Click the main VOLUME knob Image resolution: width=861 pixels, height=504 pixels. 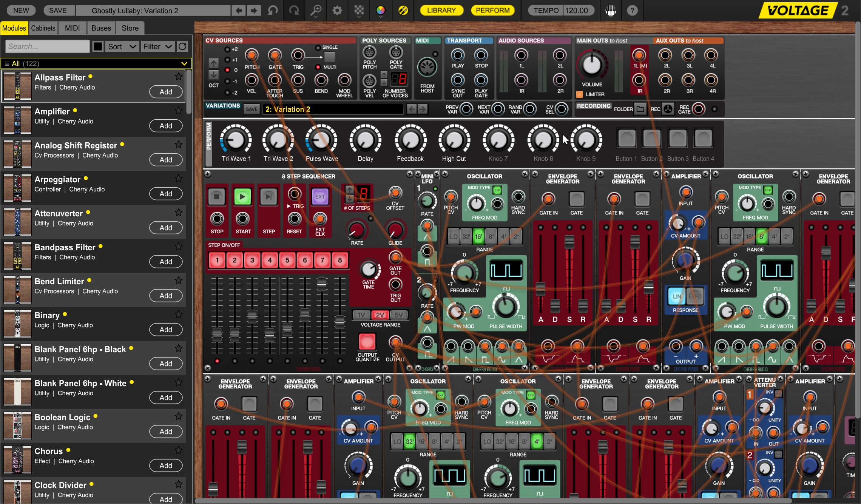592,65
